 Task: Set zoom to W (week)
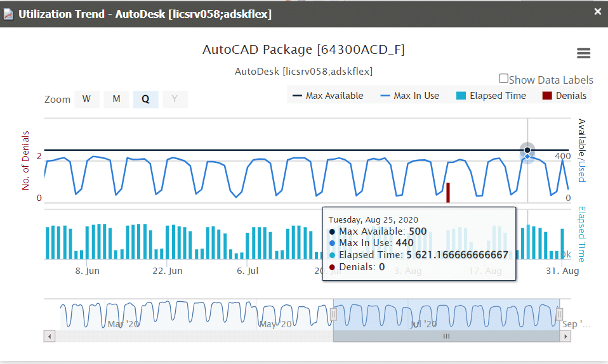86,99
